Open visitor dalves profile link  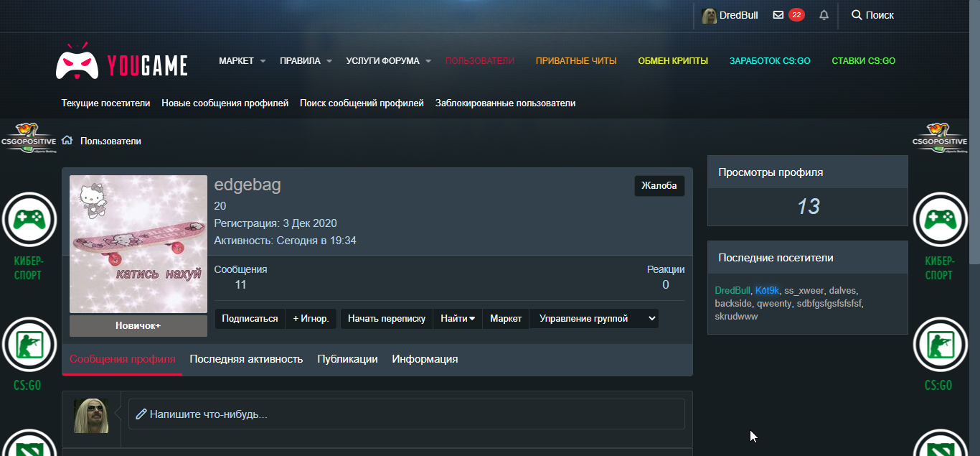tap(842, 291)
